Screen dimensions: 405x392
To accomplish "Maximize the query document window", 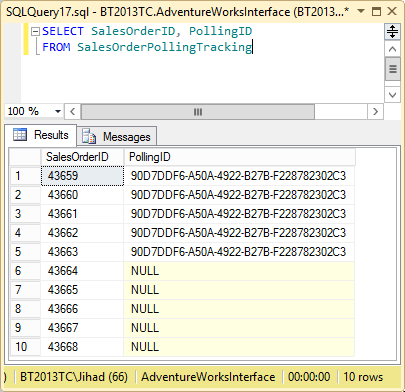I will pos(376,12).
